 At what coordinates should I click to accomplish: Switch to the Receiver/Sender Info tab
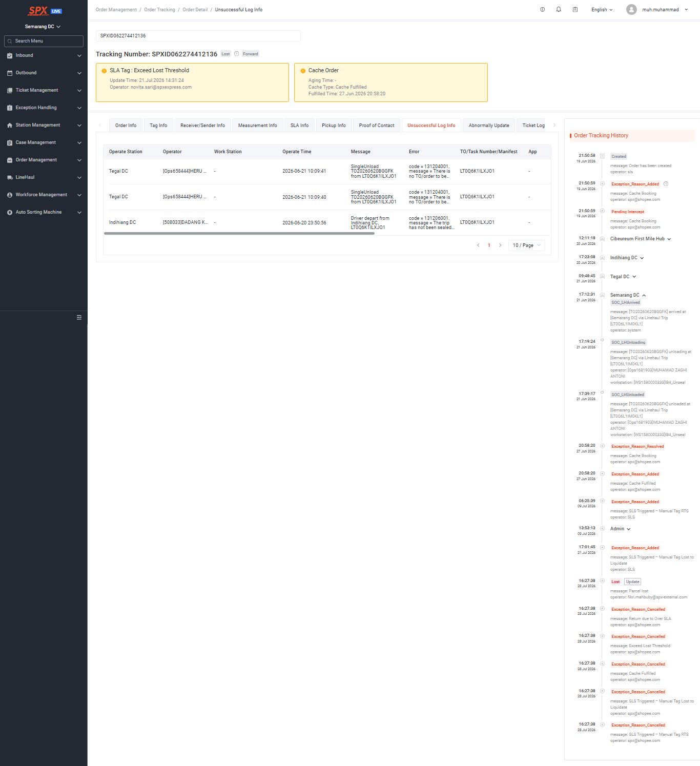(x=203, y=126)
